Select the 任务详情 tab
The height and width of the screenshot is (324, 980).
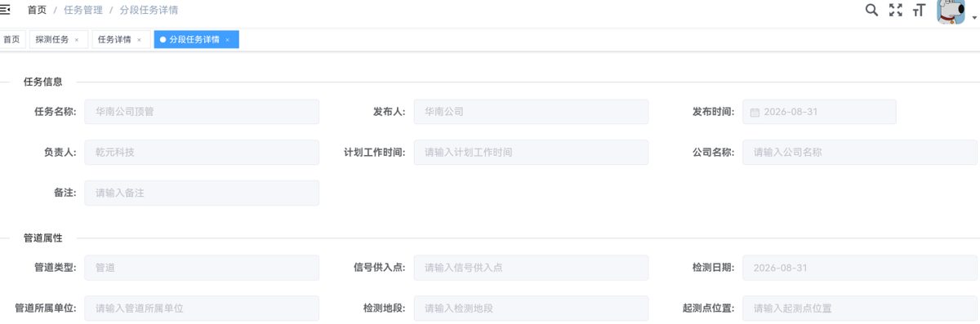pos(114,39)
